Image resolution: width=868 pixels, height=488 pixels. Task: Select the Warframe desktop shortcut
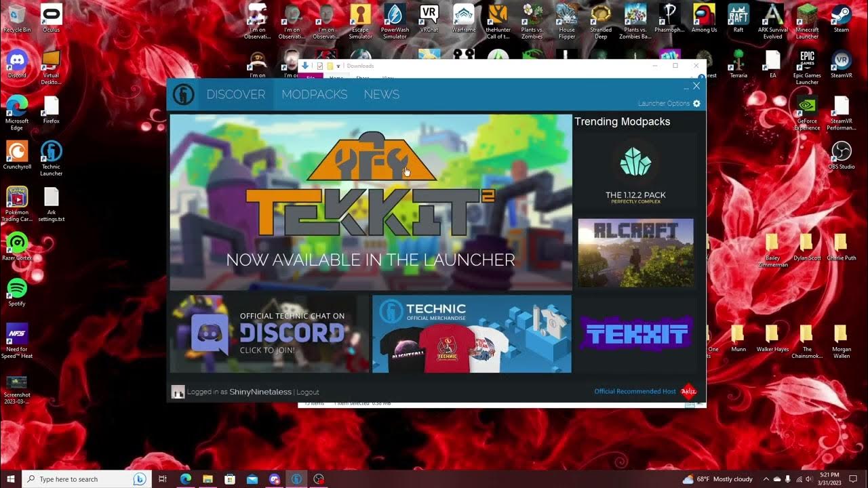tap(464, 18)
